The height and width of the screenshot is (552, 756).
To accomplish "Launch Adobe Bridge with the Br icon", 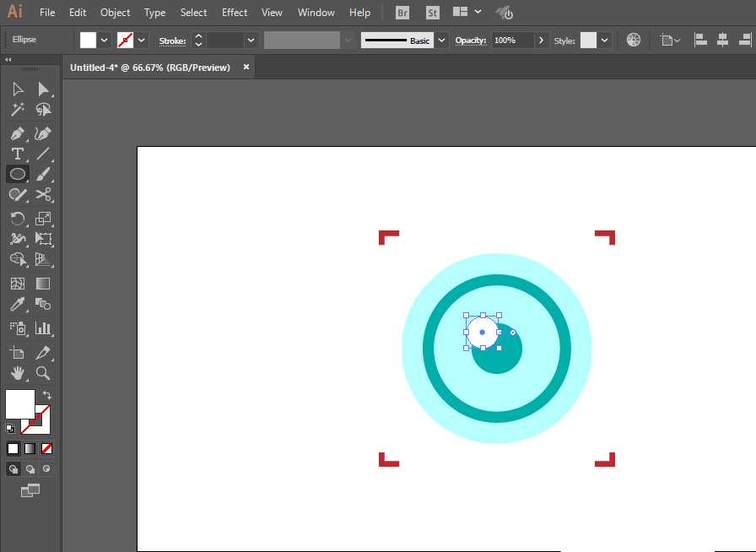I will coord(402,12).
